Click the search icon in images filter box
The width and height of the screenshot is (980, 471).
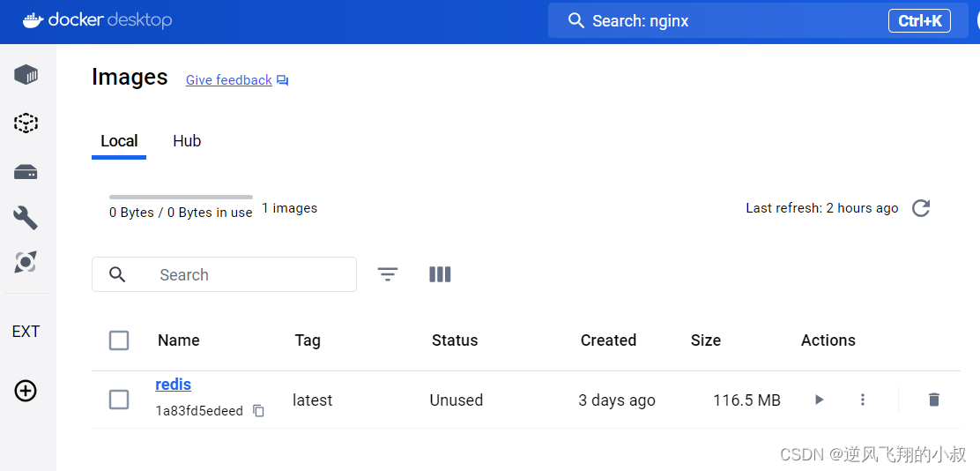coord(117,274)
